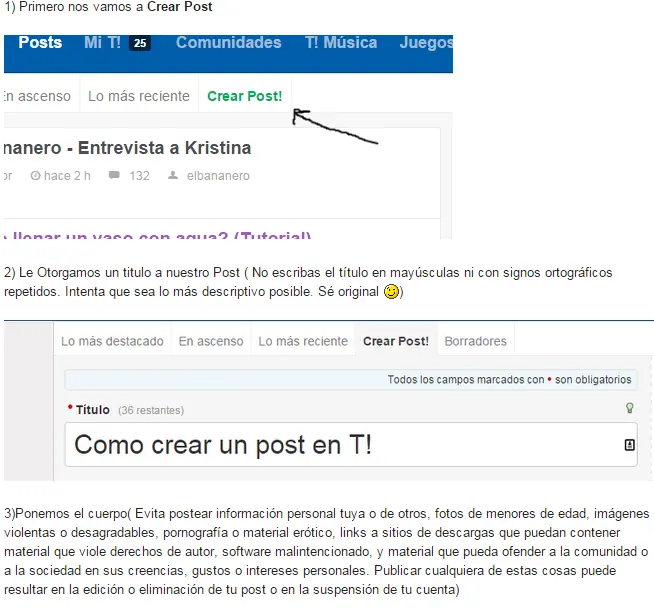Switch to Lo más reciente tab in top screenshot
This screenshot has height=608, width=654.
pos(139,96)
